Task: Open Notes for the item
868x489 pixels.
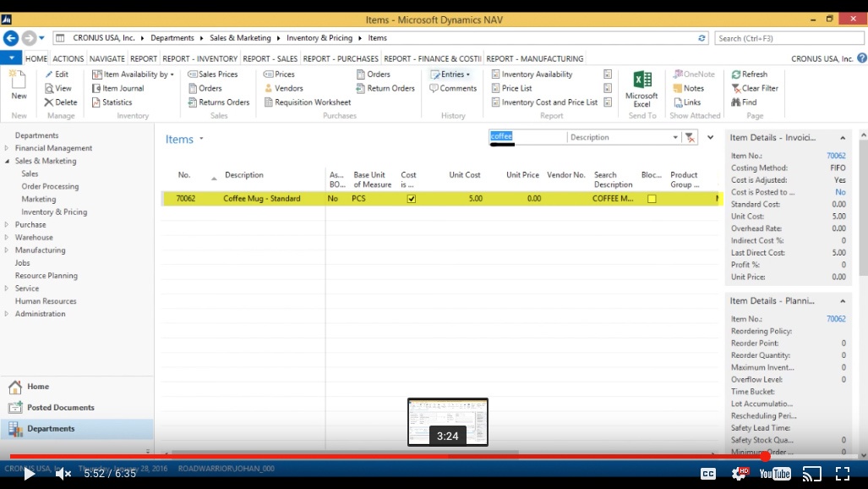Action: tap(688, 88)
